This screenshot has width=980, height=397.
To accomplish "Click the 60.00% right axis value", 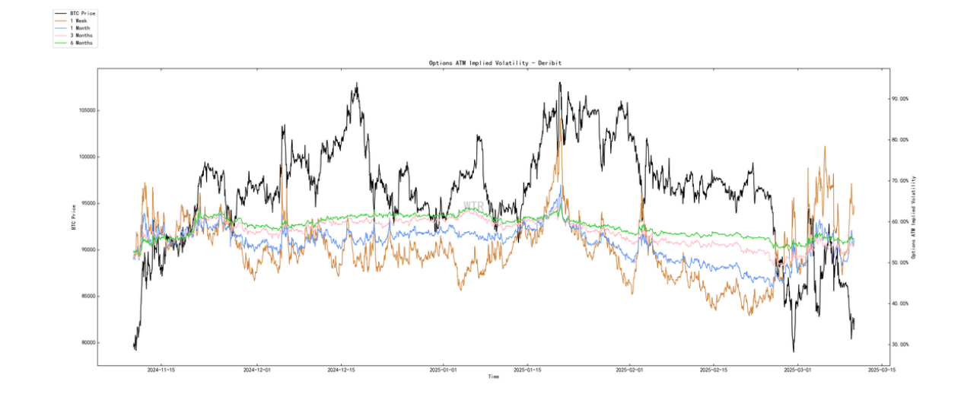I will pyautogui.click(x=901, y=222).
